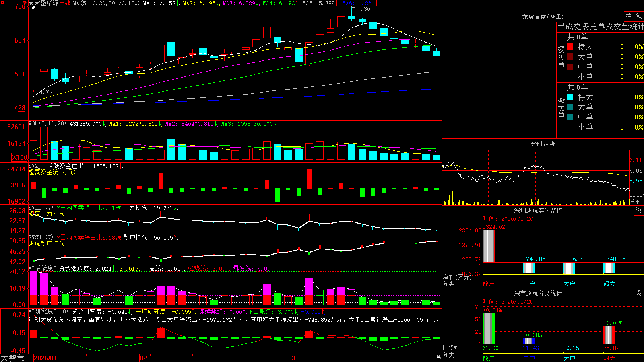Open 设 settings for 深圳超赢实时监控
This screenshot has height=362, width=644.
point(639,210)
